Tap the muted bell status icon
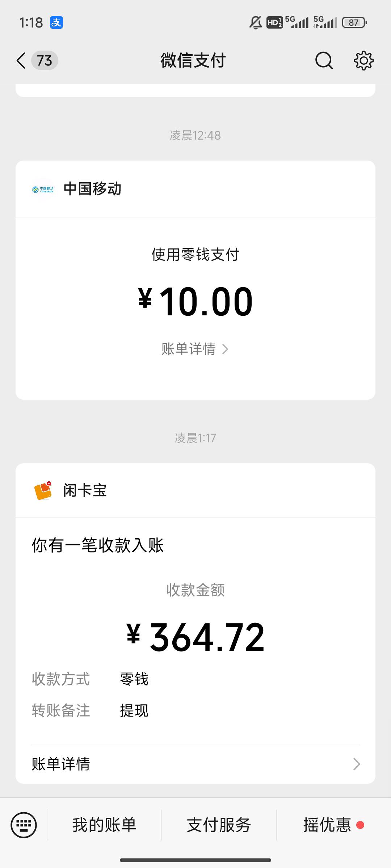 (x=256, y=23)
